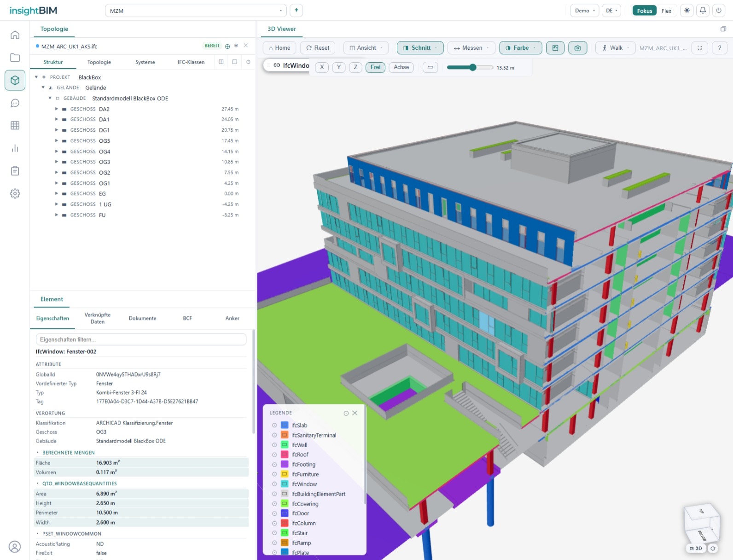Viewport: 733px width, 560px height.
Task: Open the folder/projects sidebar icon
Action: [x=15, y=58]
